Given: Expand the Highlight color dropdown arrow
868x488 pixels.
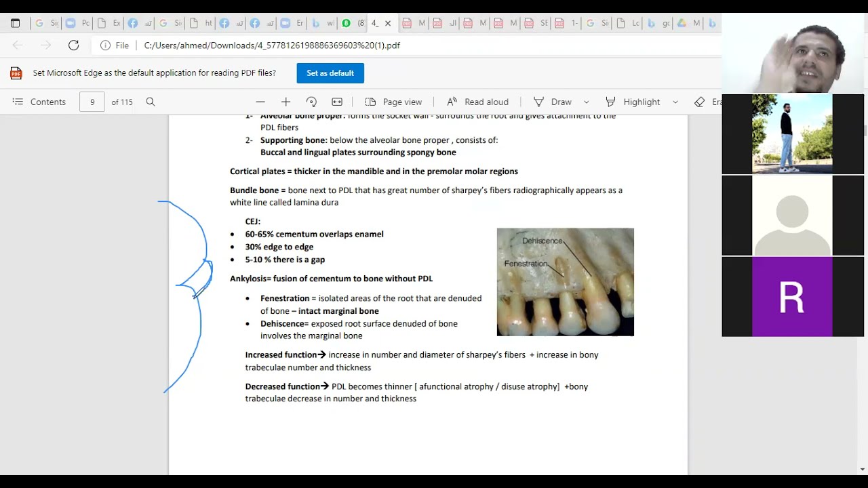Looking at the screenshot, I should click(675, 102).
